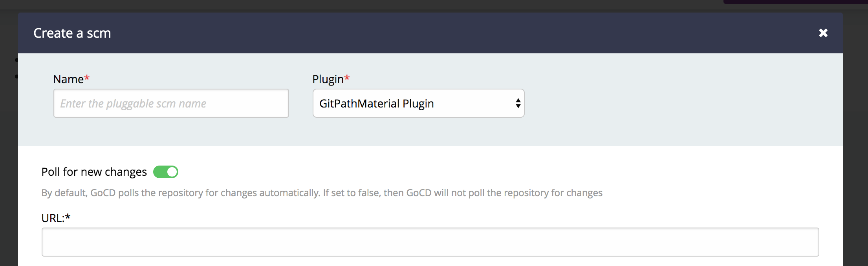Click the dimmed backdrop right of the dialog
Viewport: 868px width, 266px height.
[855, 157]
